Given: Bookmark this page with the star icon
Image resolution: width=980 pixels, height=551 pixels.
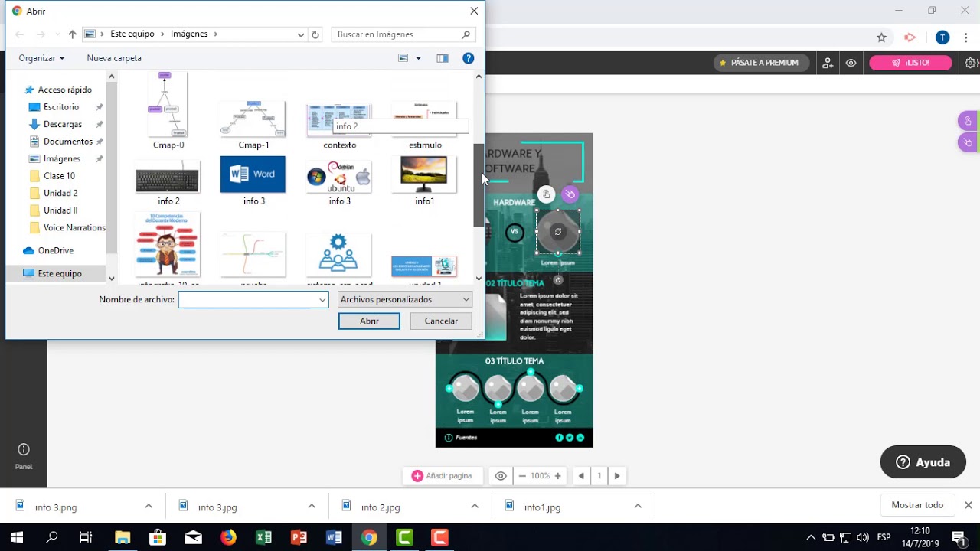Looking at the screenshot, I should [881, 37].
